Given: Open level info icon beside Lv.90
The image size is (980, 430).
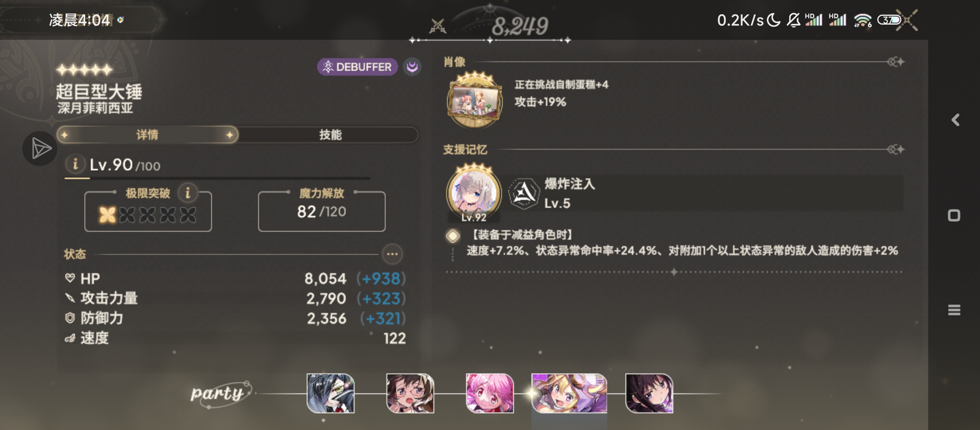Looking at the screenshot, I should pyautogui.click(x=75, y=164).
